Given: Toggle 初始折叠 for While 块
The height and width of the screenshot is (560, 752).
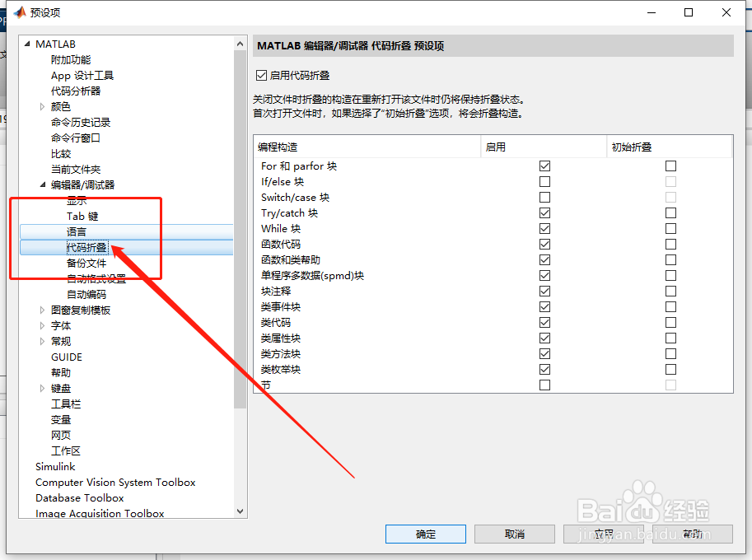Looking at the screenshot, I should click(x=670, y=228).
